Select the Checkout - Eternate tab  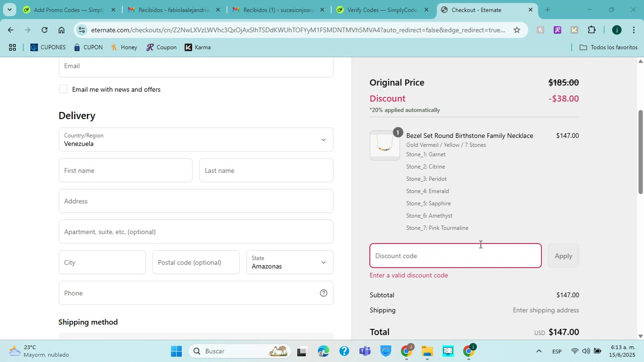[487, 10]
